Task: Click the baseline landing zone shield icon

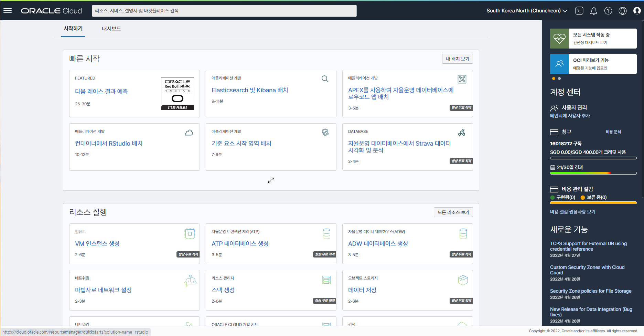Action: pos(325,132)
